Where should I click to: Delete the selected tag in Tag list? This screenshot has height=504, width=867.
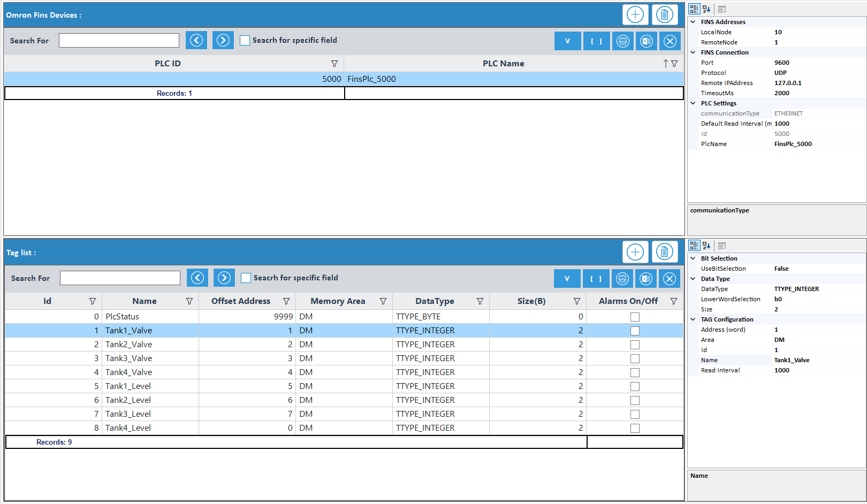(x=664, y=251)
